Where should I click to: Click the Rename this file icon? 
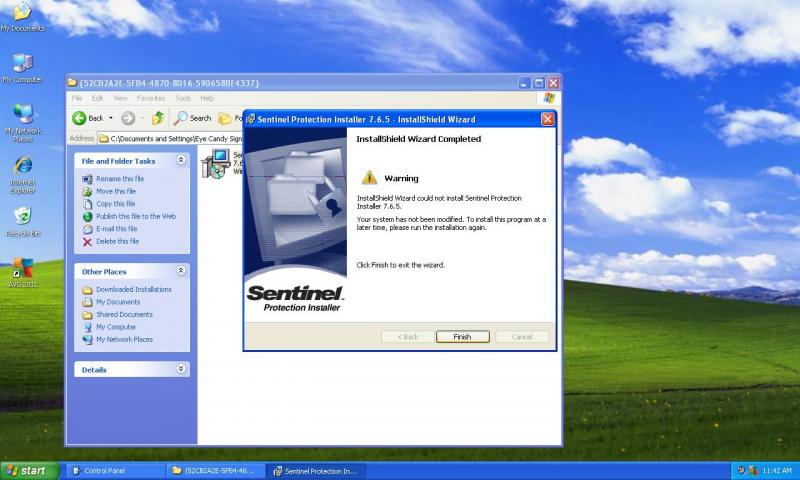click(87, 179)
